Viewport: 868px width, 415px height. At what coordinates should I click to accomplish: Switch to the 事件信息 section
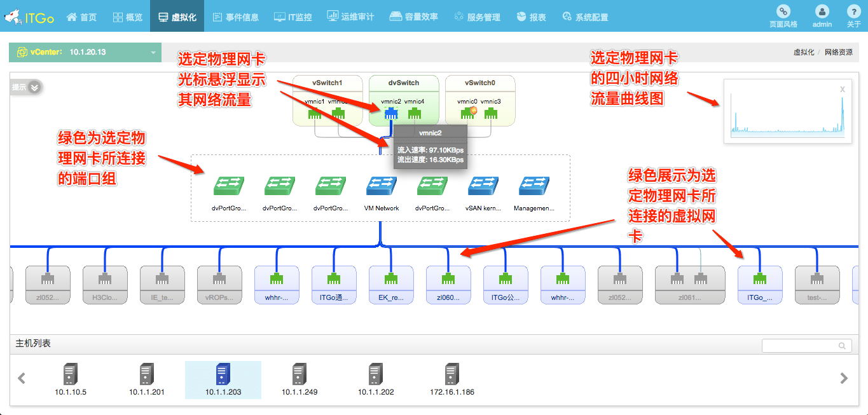236,17
